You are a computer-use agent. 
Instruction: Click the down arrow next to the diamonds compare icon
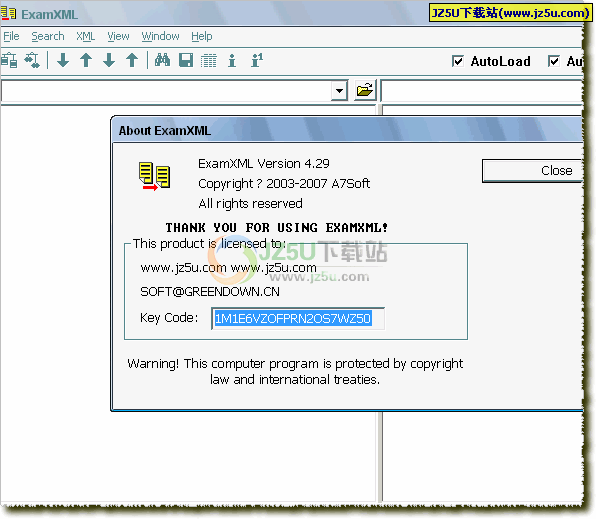(x=63, y=60)
